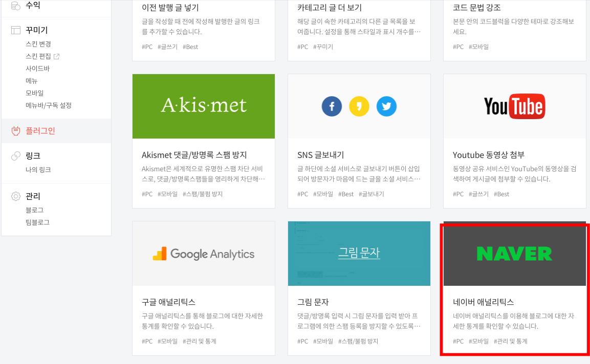Click #모바일 tag on 코드 문법 강조 card
590x364 pixels.
[x=478, y=47]
